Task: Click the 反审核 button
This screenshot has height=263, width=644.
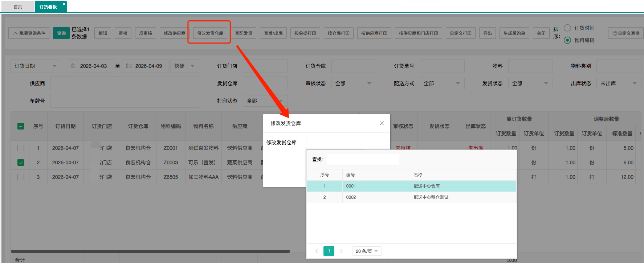Action: (146, 33)
